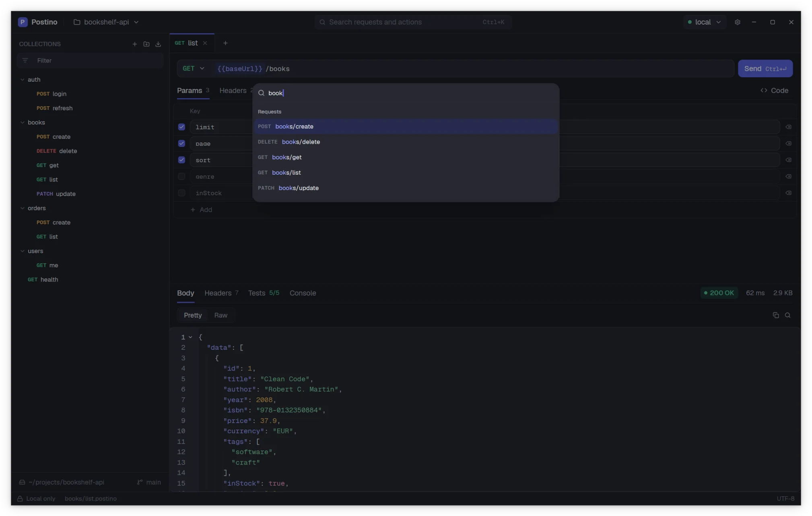Click the GET health request in sidebar
The width and height of the screenshot is (812, 516).
point(43,279)
